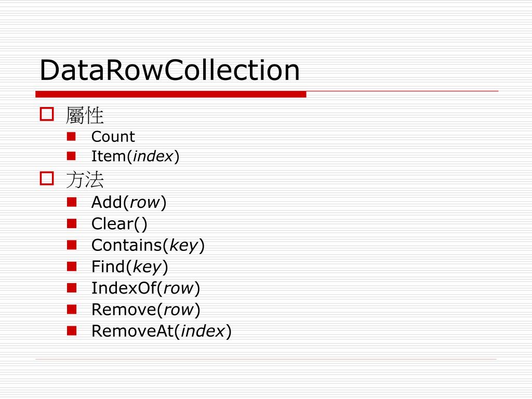
Task: Click the Remove(row) method text
Action: (146, 310)
